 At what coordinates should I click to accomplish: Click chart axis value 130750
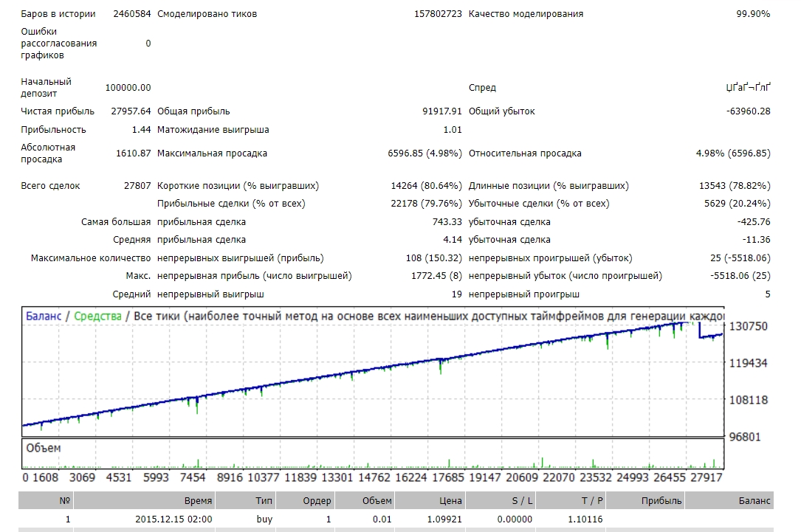749,326
